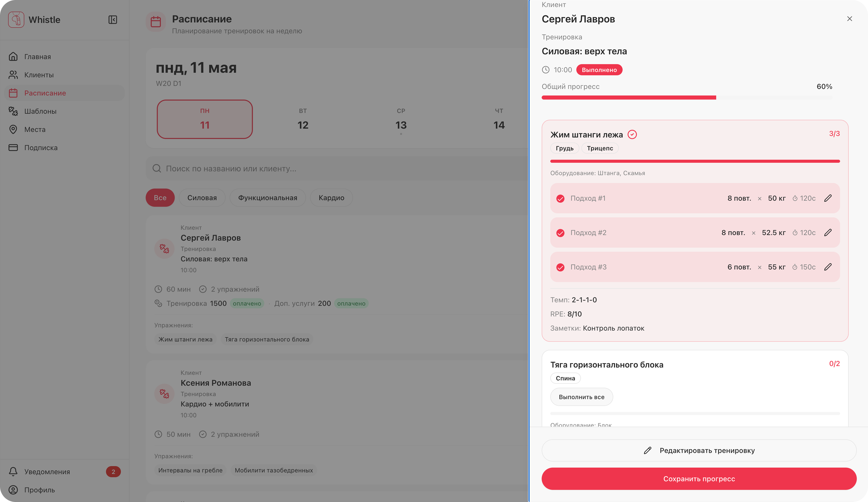
Task: Click the Интервалы на гребле exercise chip
Action: (190, 470)
